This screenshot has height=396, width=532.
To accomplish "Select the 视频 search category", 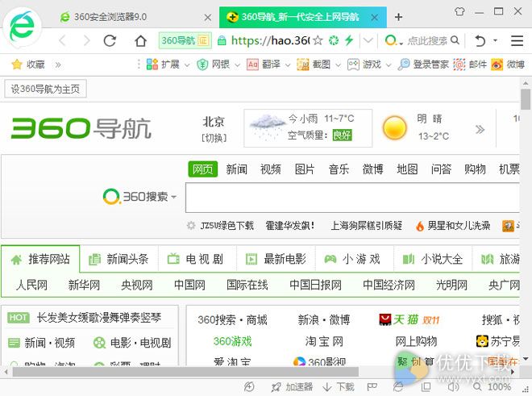I will point(270,169).
